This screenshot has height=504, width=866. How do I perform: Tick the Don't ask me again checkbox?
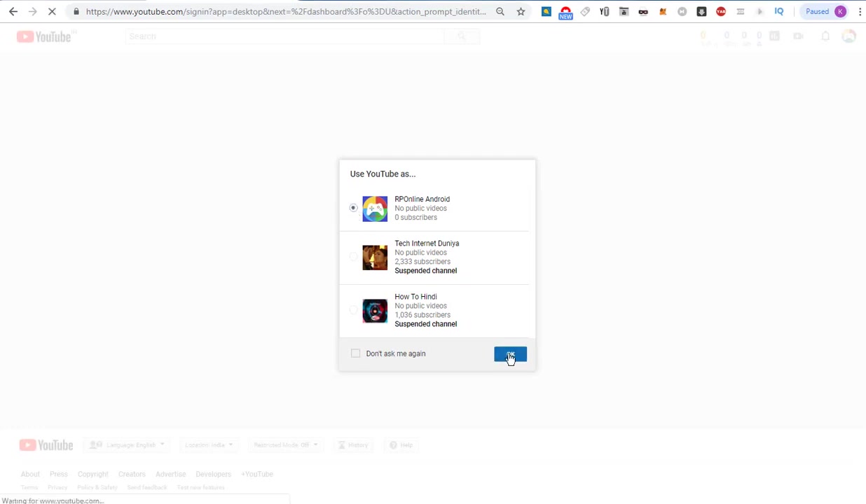356,353
